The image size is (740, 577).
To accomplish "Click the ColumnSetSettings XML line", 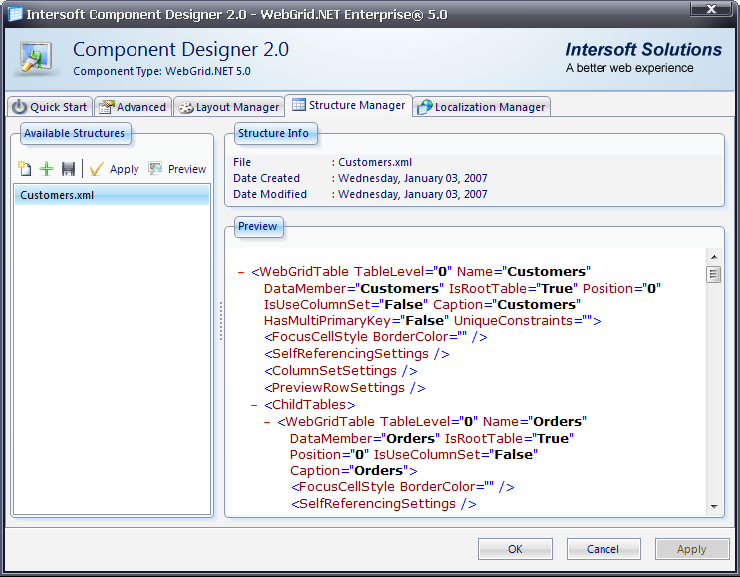I will [x=340, y=371].
